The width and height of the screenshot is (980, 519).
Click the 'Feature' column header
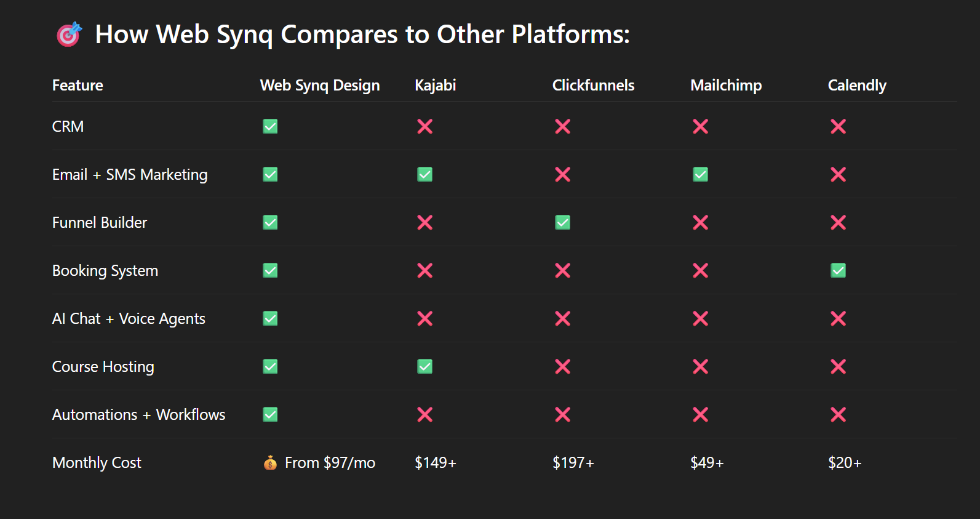78,85
